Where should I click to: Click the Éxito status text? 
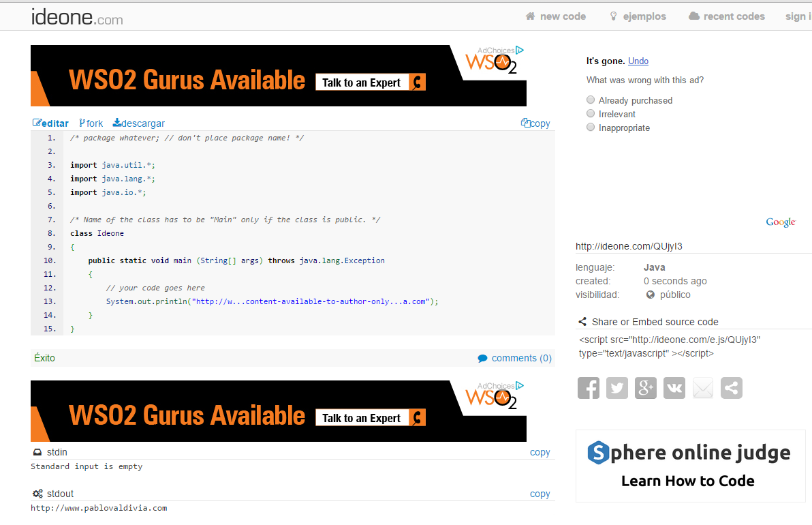coord(44,358)
